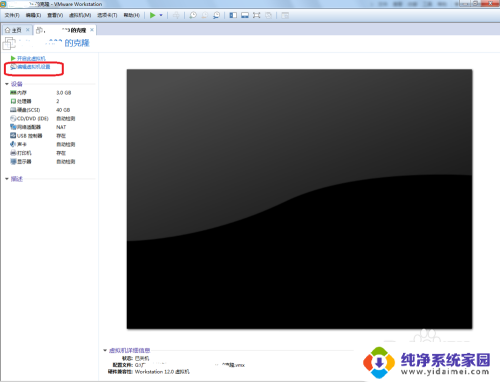The image size is (500, 382).
Task: Click the 3.0 GB memory value
Action: (x=64, y=93)
